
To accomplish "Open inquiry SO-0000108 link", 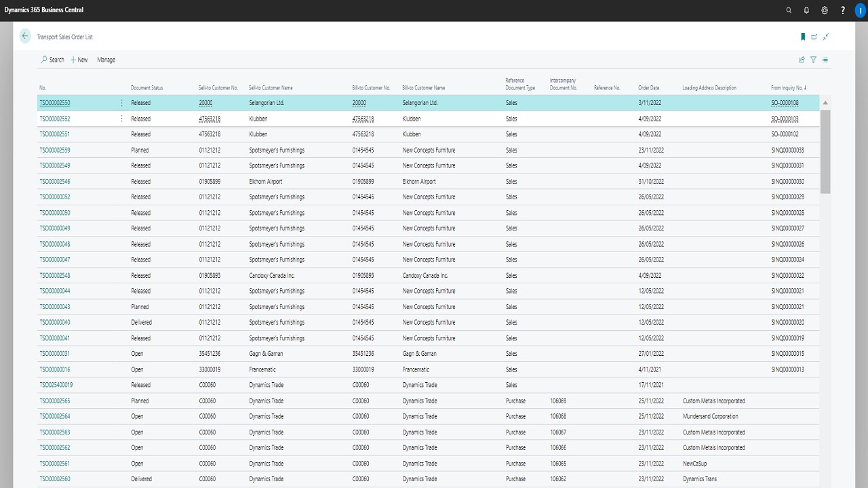I will [x=785, y=103].
